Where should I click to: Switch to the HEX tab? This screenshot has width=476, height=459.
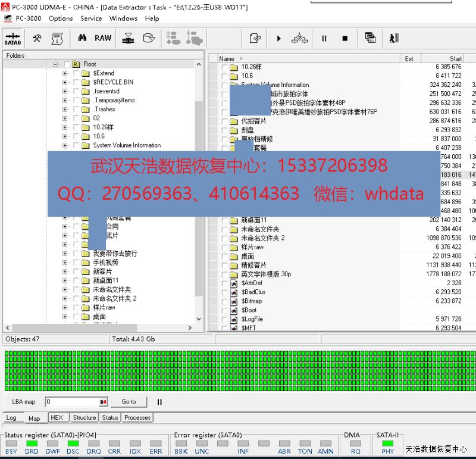click(x=57, y=418)
